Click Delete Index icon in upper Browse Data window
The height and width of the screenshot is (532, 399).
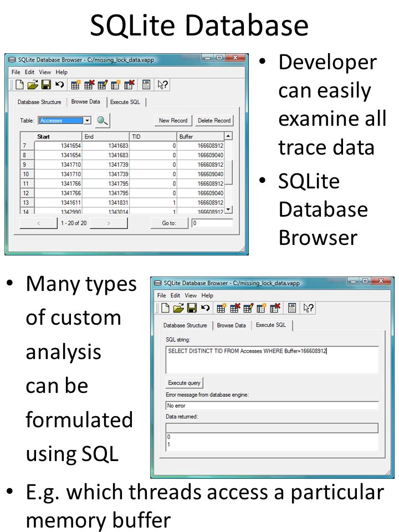129,85
